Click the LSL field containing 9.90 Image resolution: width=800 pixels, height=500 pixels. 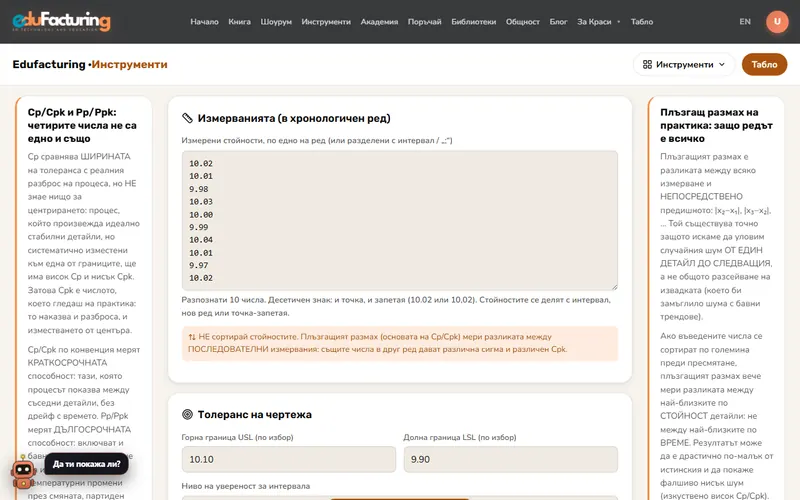[510, 459]
